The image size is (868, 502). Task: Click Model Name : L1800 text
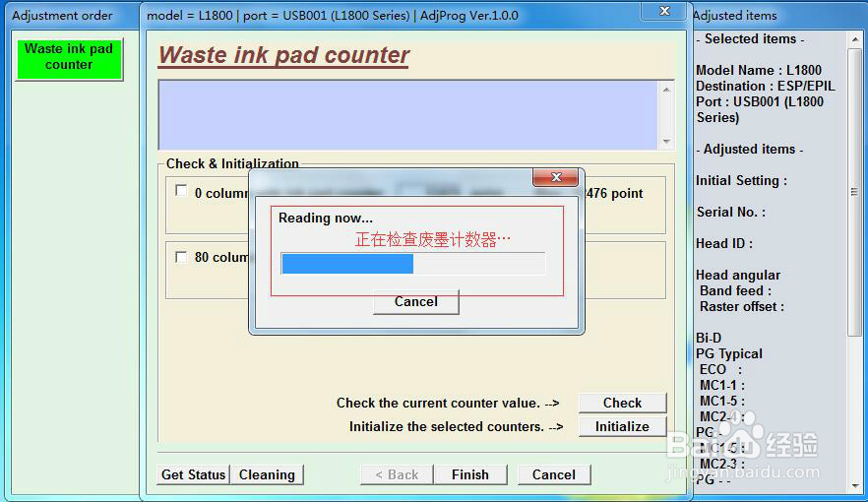tap(759, 70)
